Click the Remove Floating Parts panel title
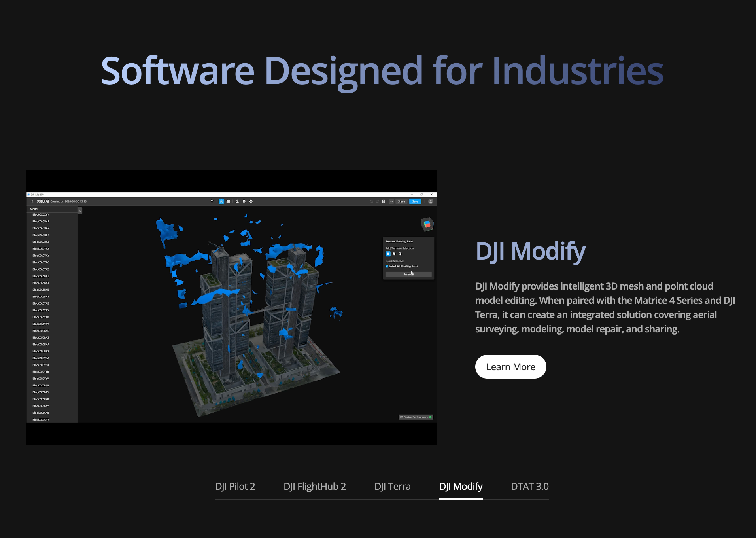 coord(399,241)
